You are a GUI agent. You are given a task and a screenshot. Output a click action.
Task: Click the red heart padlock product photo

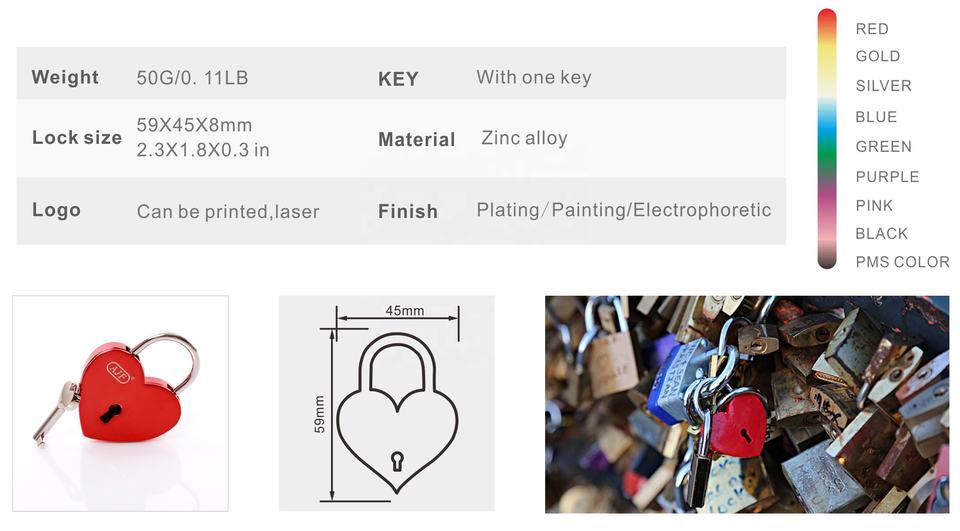click(x=121, y=403)
